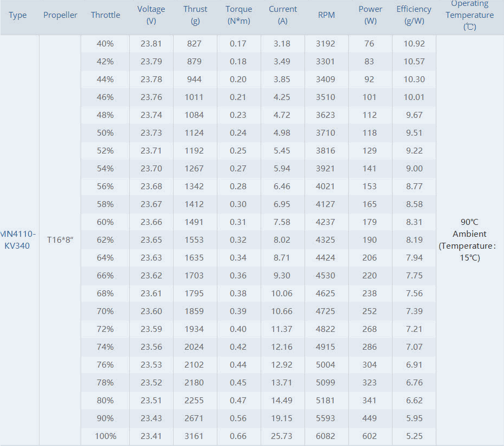Screen dimensions: 504x446
Task: Select the 6082 RPM value
Action: point(326,436)
